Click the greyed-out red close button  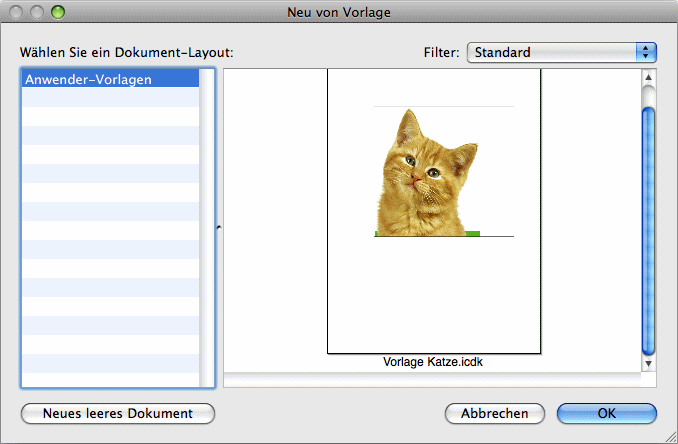(x=17, y=13)
